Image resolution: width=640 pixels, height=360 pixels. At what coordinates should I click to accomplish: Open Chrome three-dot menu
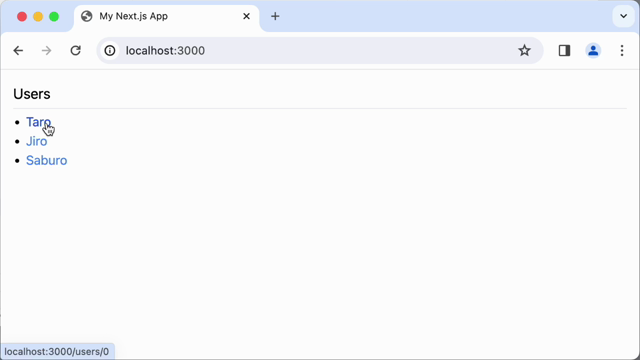pyautogui.click(x=622, y=51)
